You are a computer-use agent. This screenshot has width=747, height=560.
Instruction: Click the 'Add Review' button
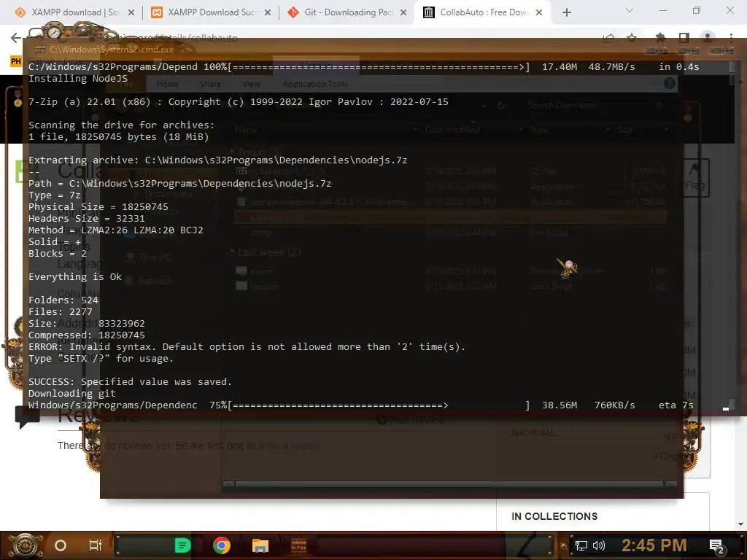point(411,420)
